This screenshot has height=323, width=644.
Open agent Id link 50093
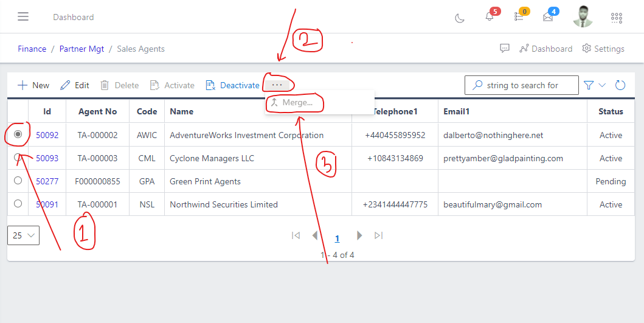[47, 158]
